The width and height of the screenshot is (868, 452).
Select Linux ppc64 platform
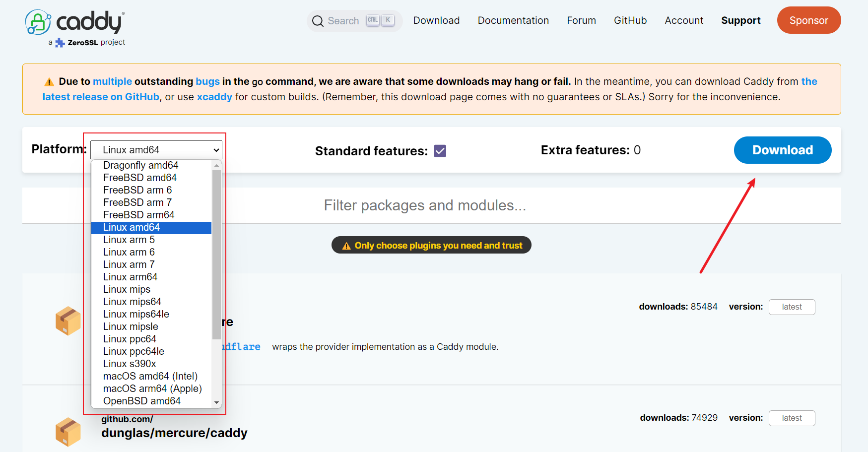(151, 339)
